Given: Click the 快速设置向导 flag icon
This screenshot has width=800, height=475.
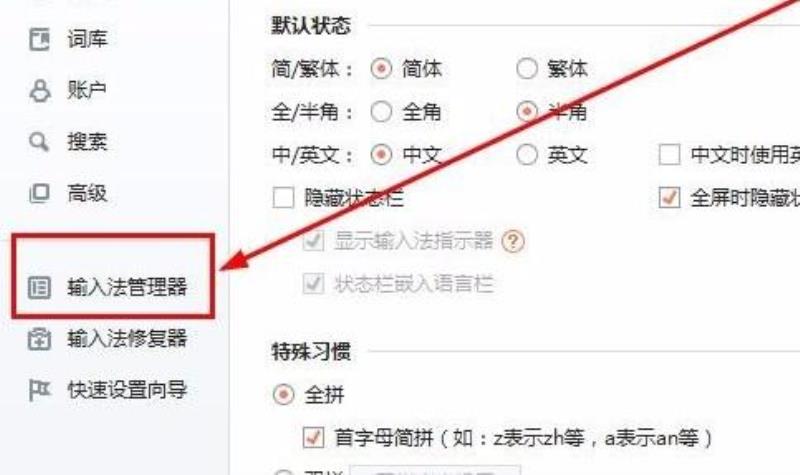Looking at the screenshot, I should pyautogui.click(x=39, y=390).
